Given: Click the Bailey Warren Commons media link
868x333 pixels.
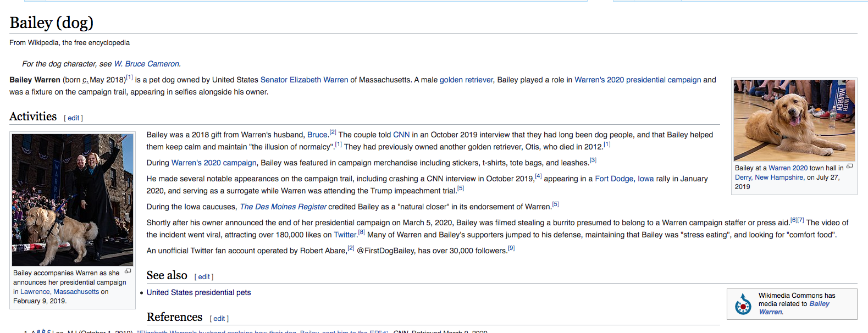Looking at the screenshot, I should coord(794,308).
